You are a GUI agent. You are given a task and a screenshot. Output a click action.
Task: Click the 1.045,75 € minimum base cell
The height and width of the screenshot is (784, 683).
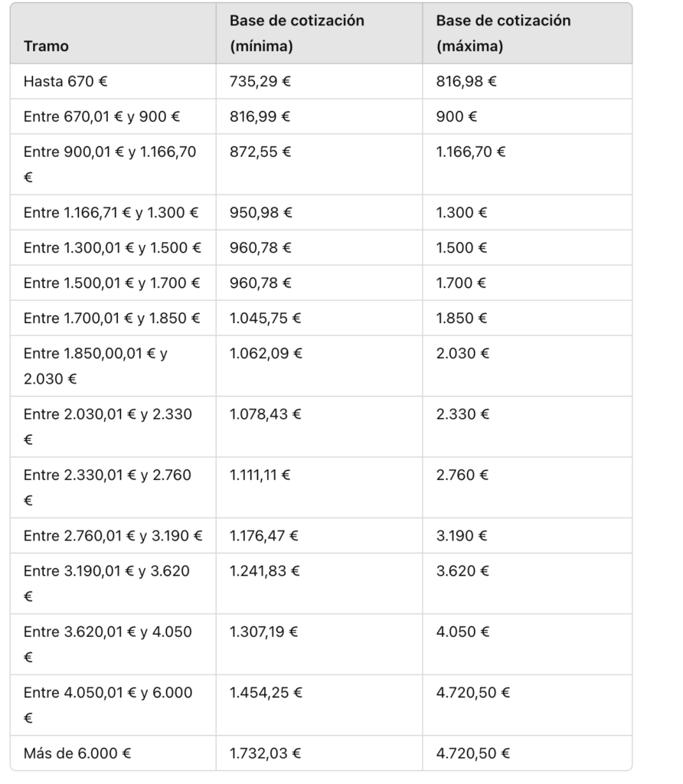click(x=266, y=318)
